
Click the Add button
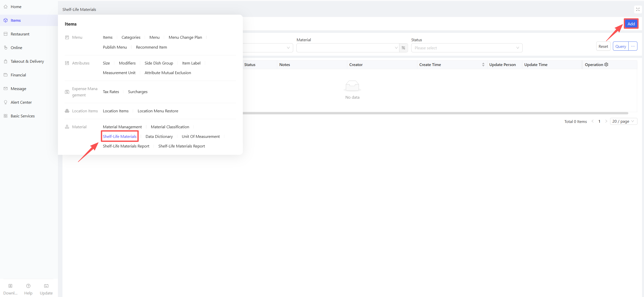[631, 24]
